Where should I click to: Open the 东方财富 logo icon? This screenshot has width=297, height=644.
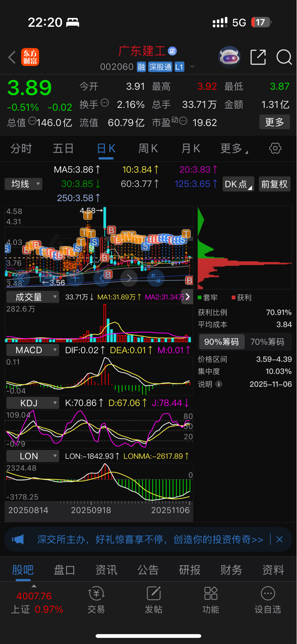pyautogui.click(x=30, y=57)
